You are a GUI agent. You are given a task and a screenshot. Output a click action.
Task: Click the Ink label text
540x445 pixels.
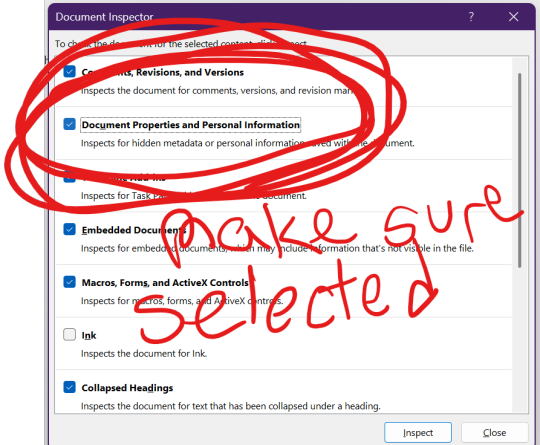click(x=89, y=335)
